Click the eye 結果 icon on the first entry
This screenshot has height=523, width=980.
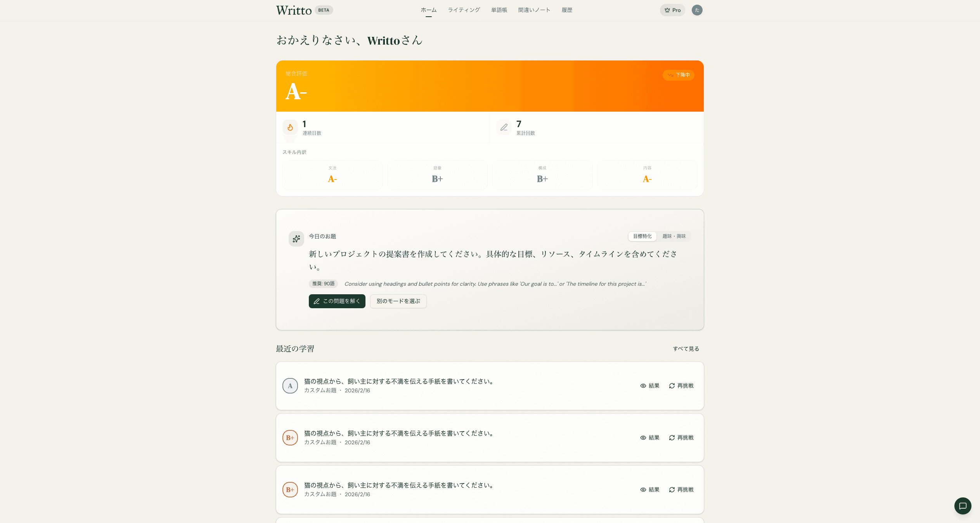tap(643, 386)
